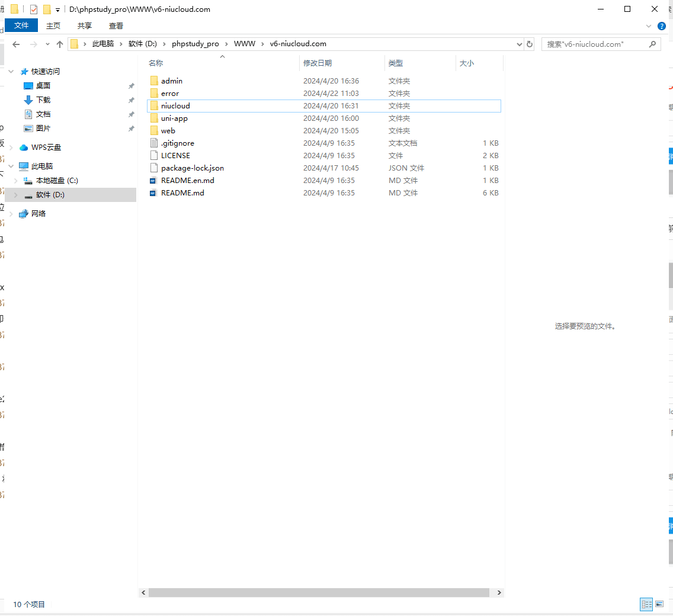The width and height of the screenshot is (673, 616).
Task: Select the web folder icon
Action: pyautogui.click(x=154, y=130)
